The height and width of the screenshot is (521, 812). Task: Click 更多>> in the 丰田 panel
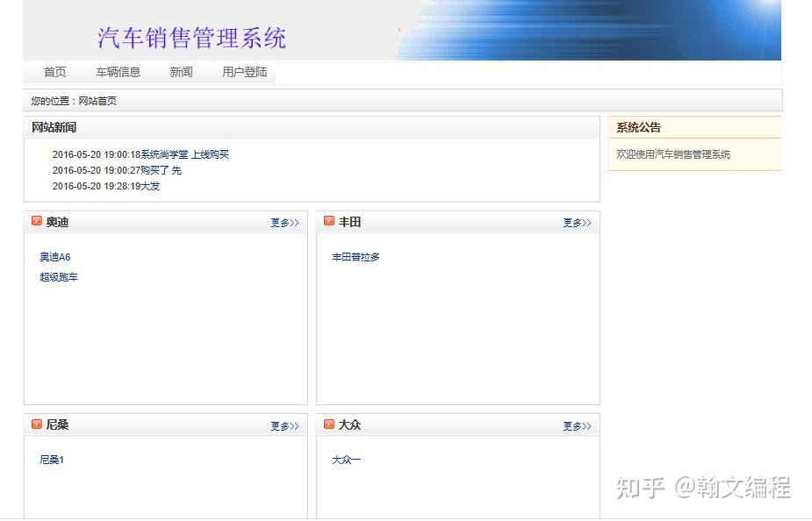pos(576,223)
